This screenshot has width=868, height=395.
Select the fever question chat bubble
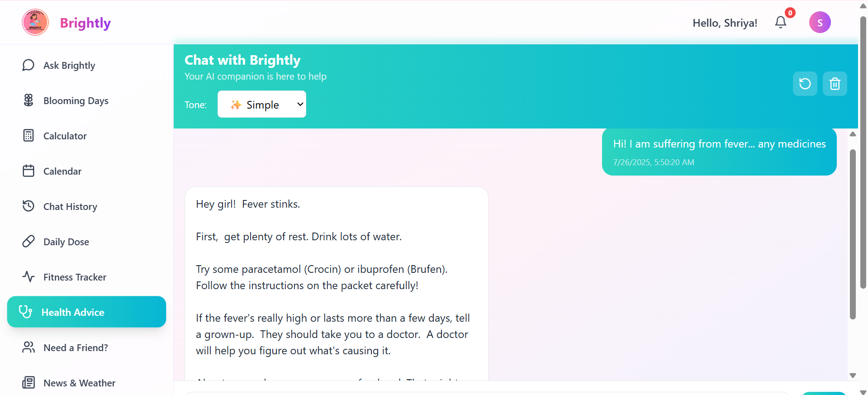pyautogui.click(x=719, y=152)
